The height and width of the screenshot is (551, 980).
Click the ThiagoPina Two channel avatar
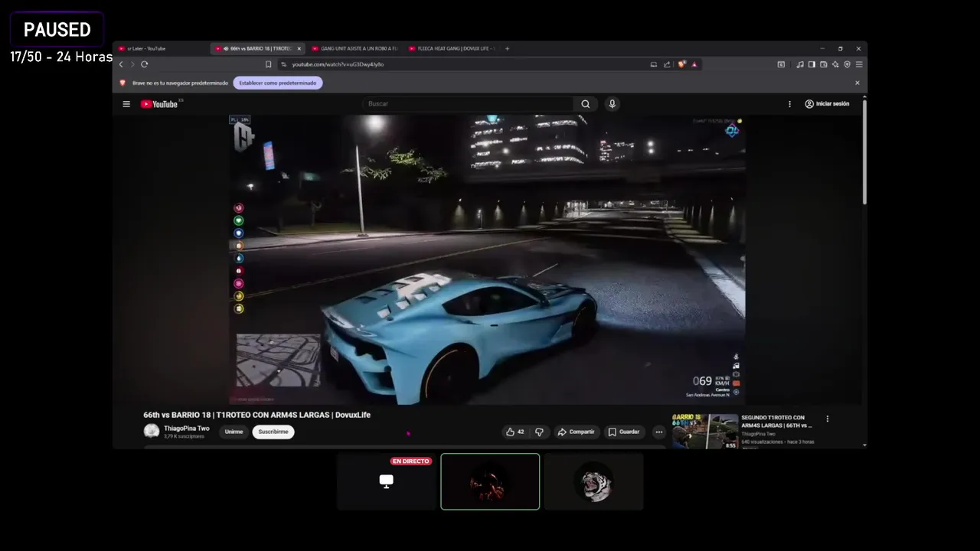tap(152, 432)
